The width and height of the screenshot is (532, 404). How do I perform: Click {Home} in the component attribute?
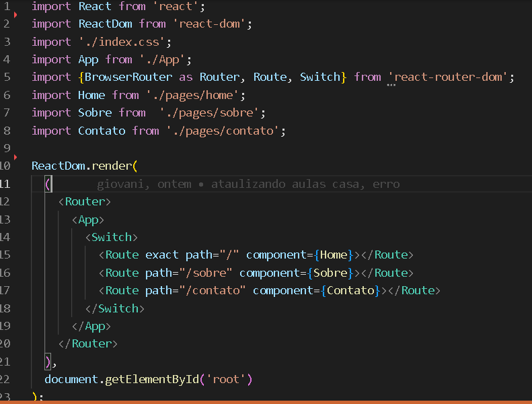click(x=334, y=255)
